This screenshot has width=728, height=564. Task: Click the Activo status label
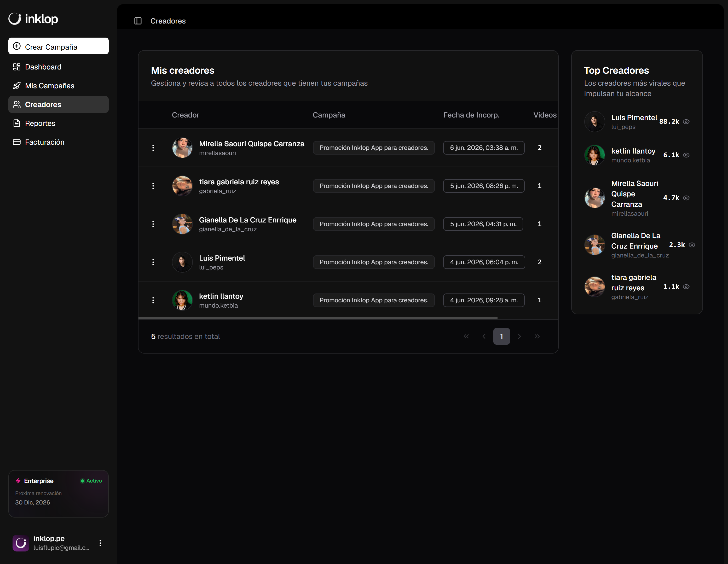(94, 481)
